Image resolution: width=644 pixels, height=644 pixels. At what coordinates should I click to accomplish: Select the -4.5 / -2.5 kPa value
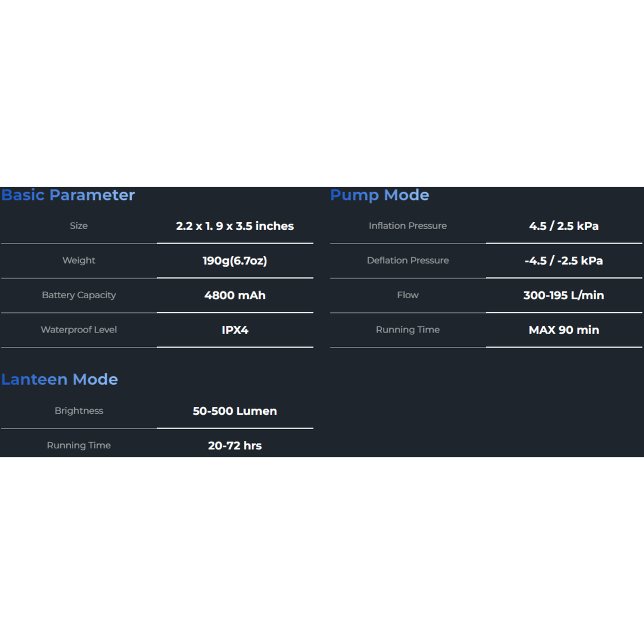click(564, 260)
